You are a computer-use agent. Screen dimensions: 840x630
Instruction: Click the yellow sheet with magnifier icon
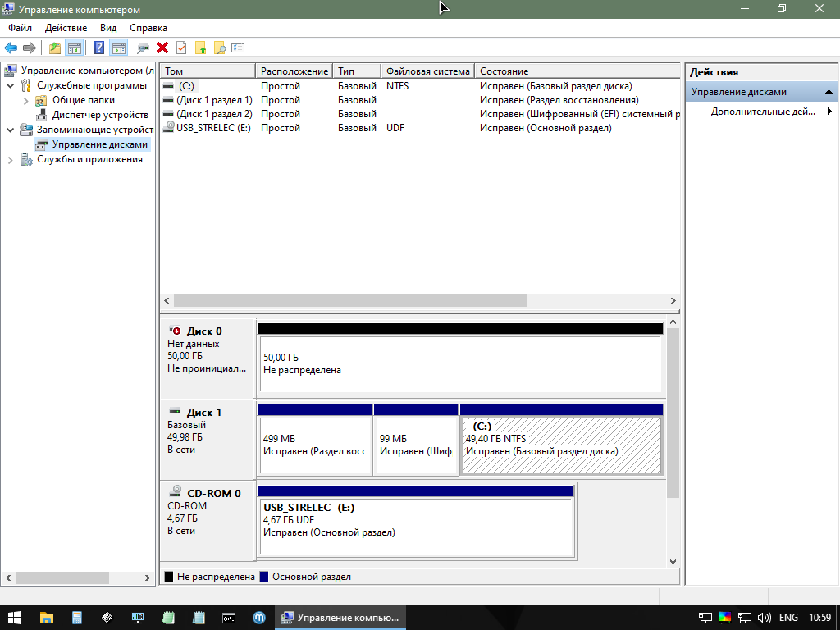(220, 48)
